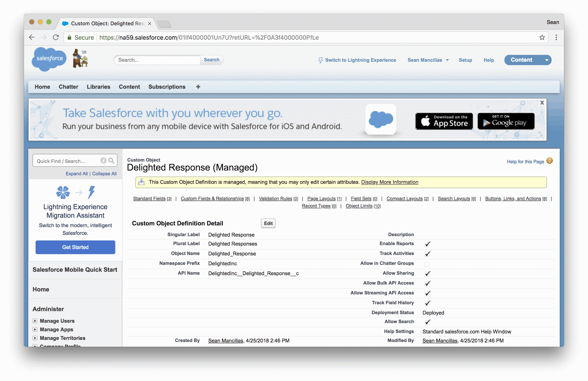Click the Salesforce app cloud icon in banner
This screenshot has width=588, height=381.
point(381,119)
